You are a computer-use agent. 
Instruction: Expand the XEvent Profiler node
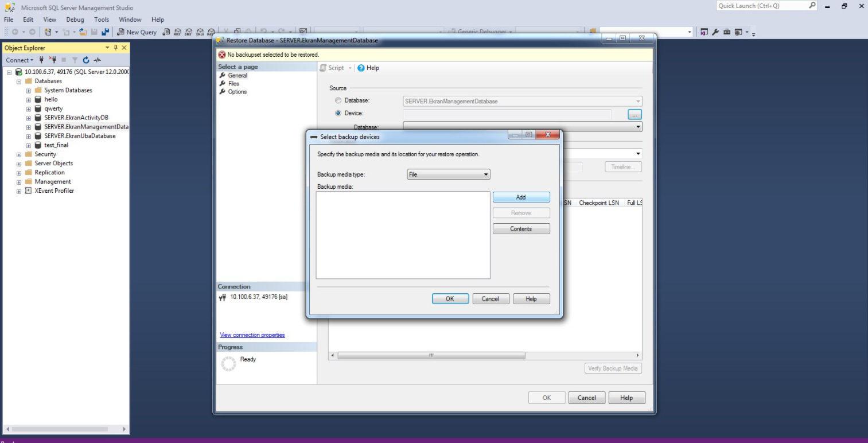click(x=19, y=191)
